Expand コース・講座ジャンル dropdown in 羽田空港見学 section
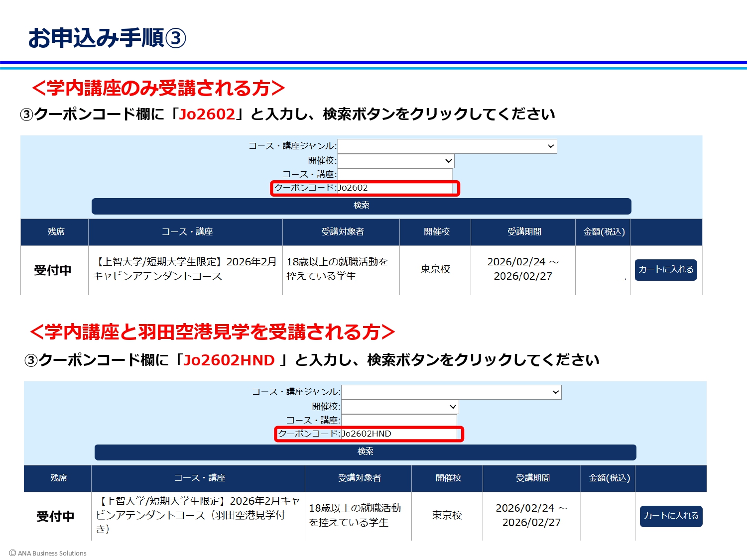The height and width of the screenshot is (560, 747). (451, 392)
